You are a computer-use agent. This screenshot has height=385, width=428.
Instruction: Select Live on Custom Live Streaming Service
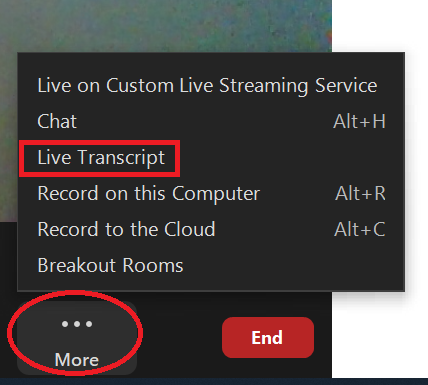coord(207,85)
